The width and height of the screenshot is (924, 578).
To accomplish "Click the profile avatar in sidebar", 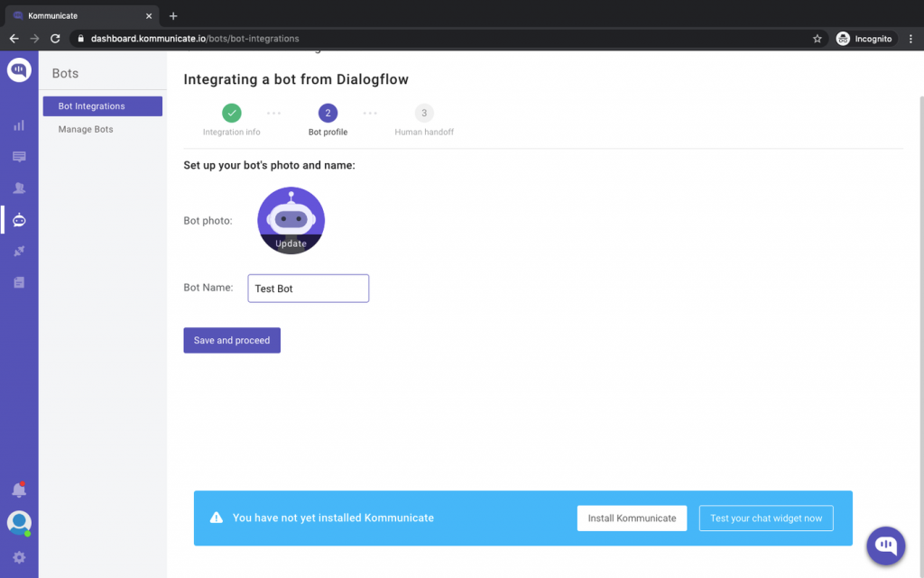I will click(19, 522).
